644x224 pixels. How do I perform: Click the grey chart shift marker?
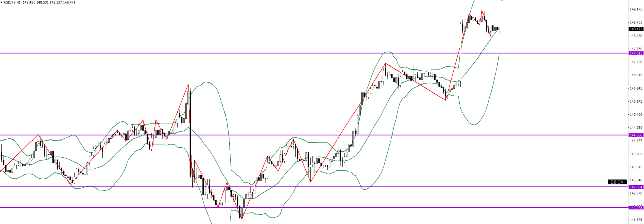tap(501, 1)
